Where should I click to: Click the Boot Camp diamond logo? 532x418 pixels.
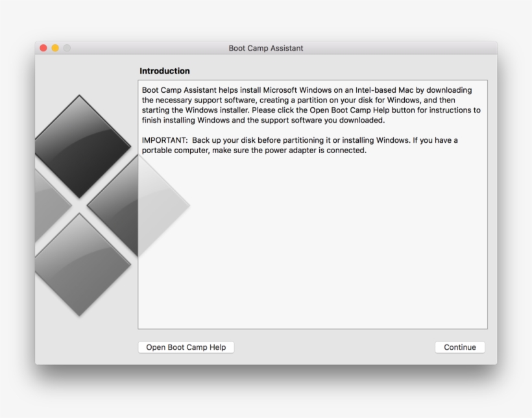tap(112, 206)
